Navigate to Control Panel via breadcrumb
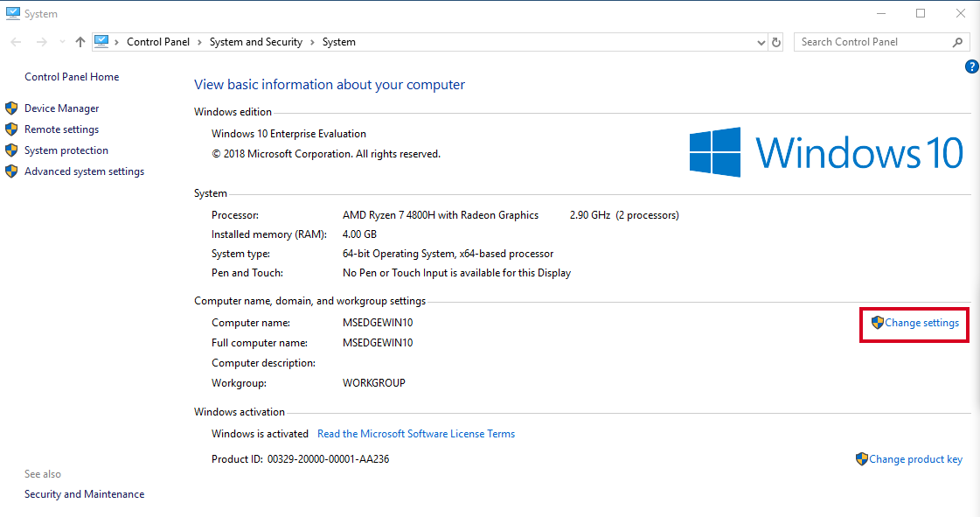Screen dimensions: 980x517 click(x=158, y=41)
